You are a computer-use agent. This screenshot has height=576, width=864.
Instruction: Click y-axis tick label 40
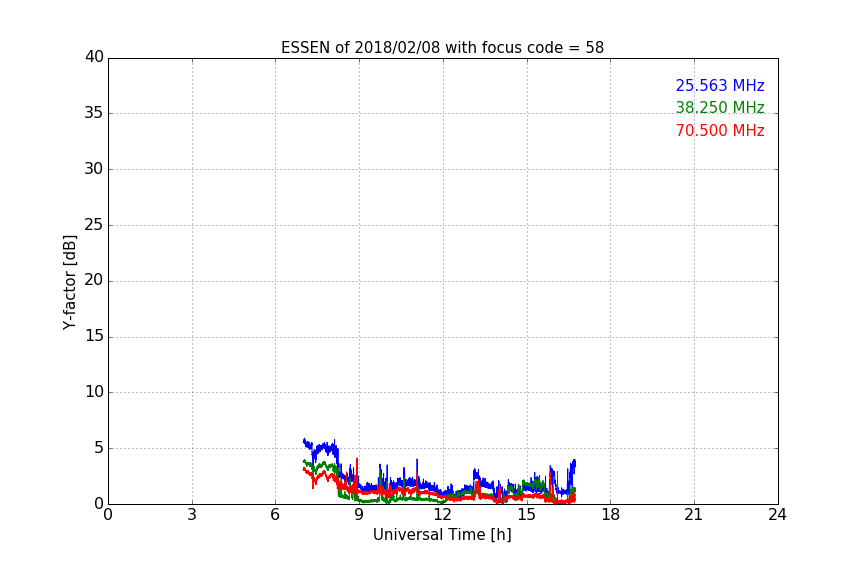94,57
